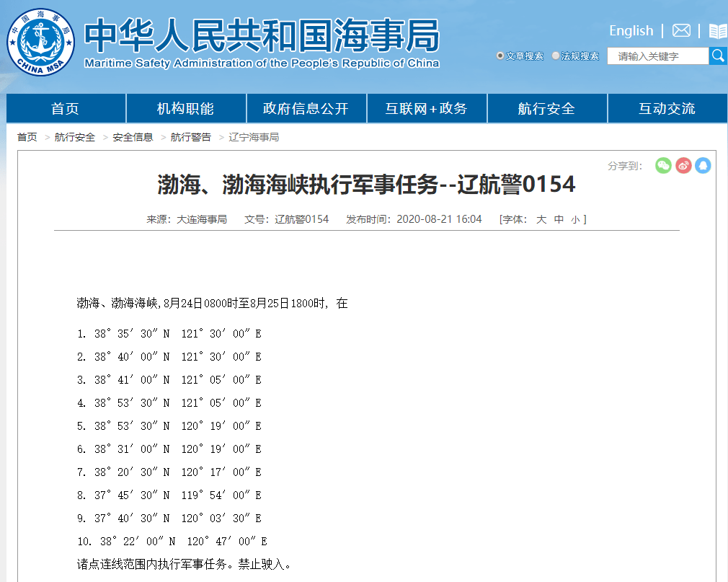Share the article to Weibo
728x582 pixels.
click(x=683, y=165)
